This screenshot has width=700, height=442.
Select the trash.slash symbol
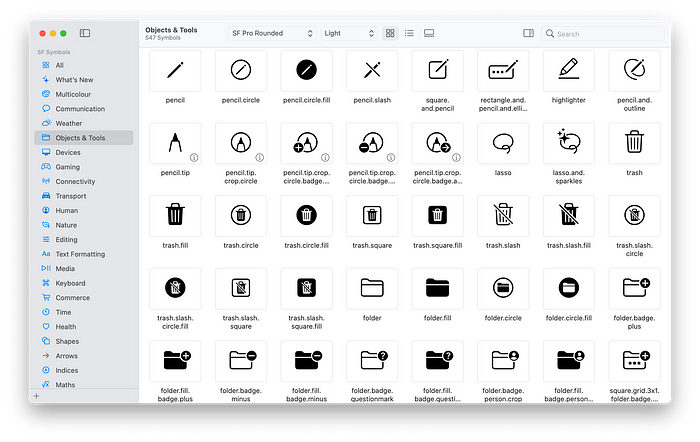pos(503,216)
